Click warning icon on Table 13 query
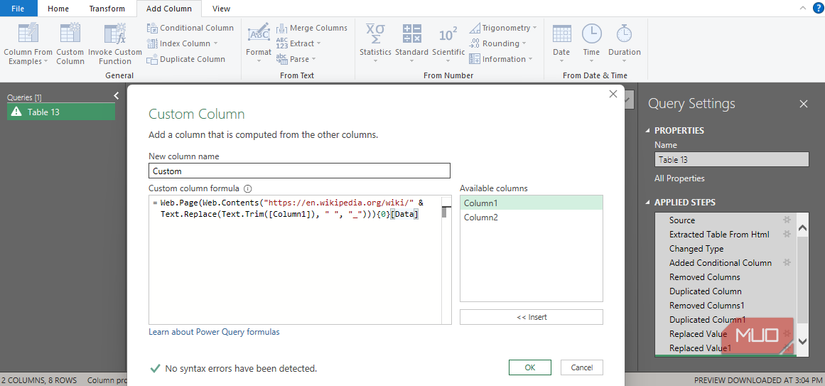The image size is (825, 386). (x=16, y=111)
